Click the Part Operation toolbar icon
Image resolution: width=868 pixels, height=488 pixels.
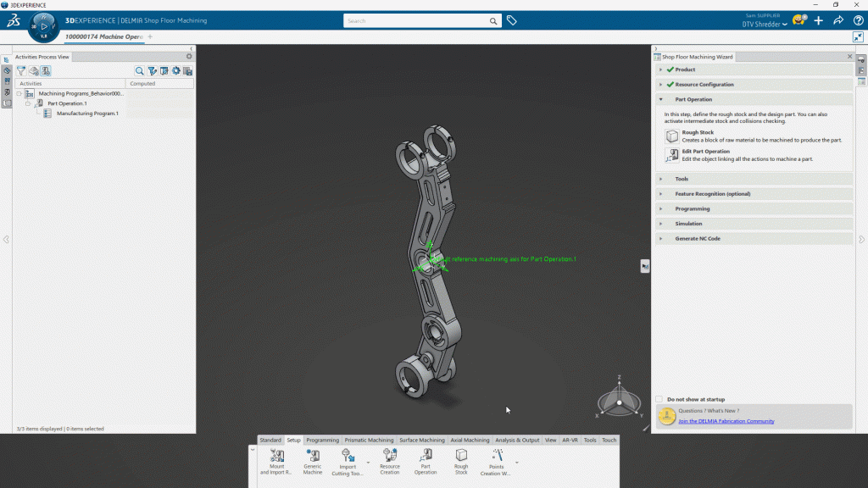click(426, 456)
